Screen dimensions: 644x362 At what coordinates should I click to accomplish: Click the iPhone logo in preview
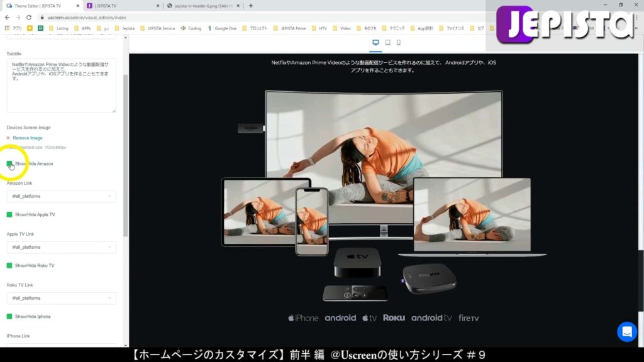(303, 317)
